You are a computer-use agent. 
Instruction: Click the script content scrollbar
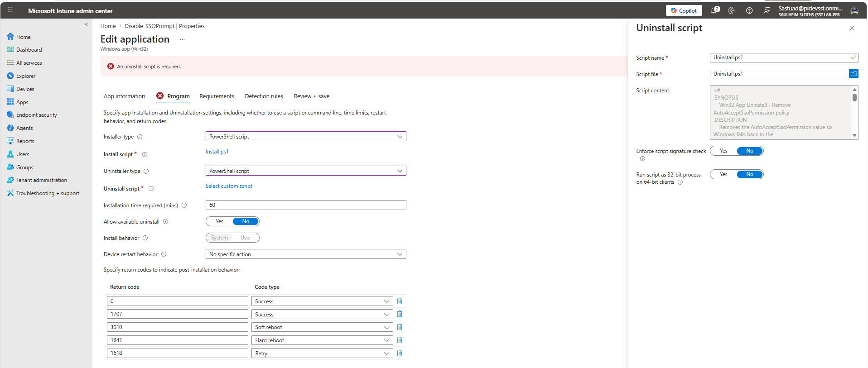click(x=854, y=112)
